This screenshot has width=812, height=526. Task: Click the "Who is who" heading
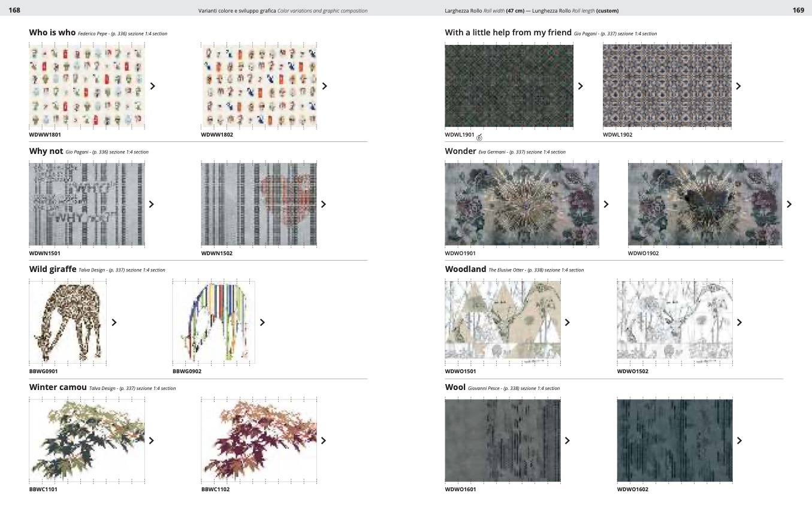(52, 32)
